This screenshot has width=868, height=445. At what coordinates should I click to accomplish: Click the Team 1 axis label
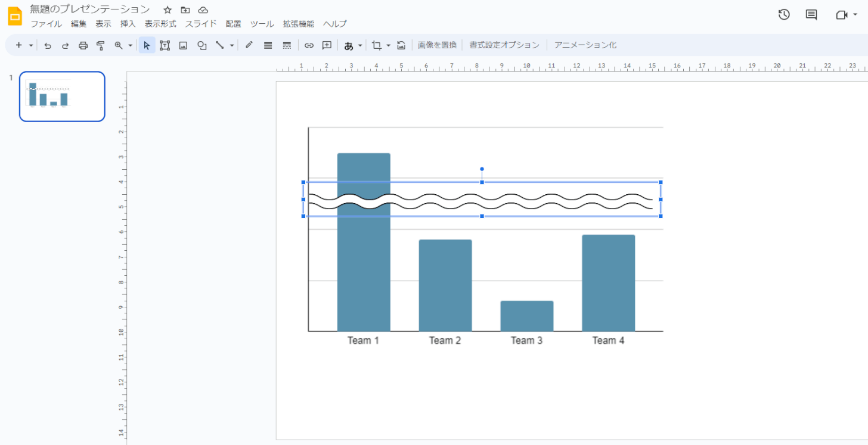[x=364, y=341]
